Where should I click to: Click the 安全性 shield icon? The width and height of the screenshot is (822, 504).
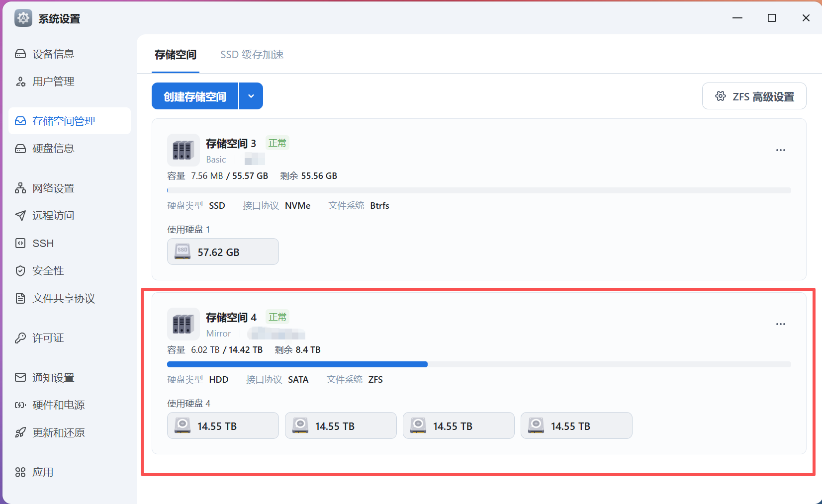tap(20, 271)
